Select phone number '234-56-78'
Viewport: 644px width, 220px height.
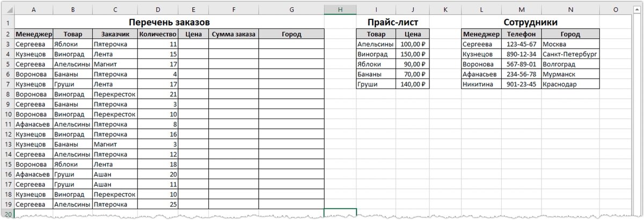tap(522, 74)
